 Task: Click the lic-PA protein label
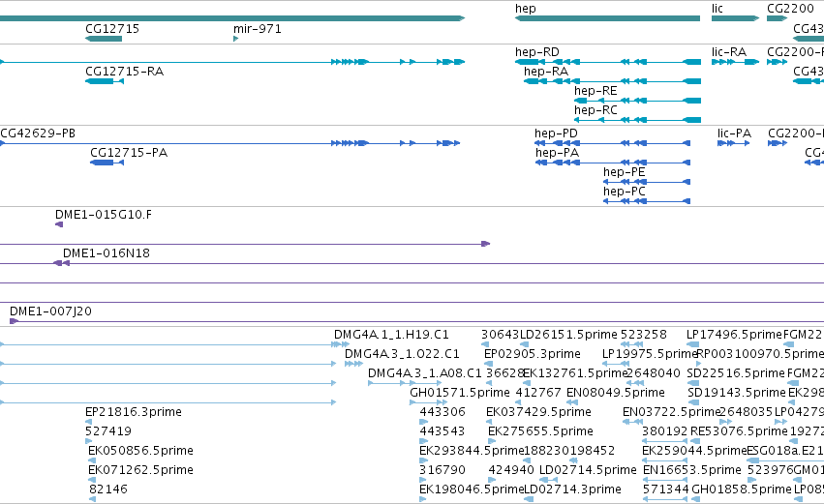734,133
